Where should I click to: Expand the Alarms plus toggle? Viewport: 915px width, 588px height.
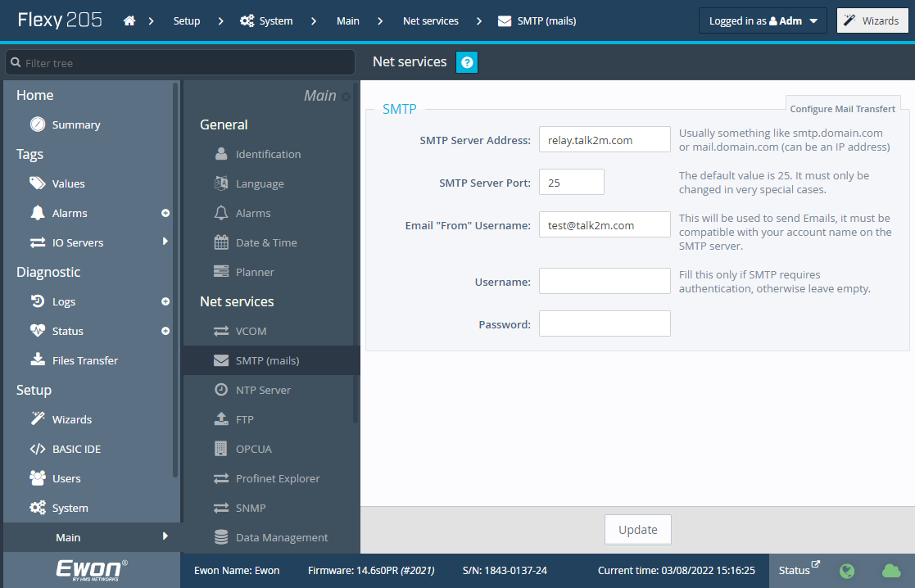click(x=165, y=214)
